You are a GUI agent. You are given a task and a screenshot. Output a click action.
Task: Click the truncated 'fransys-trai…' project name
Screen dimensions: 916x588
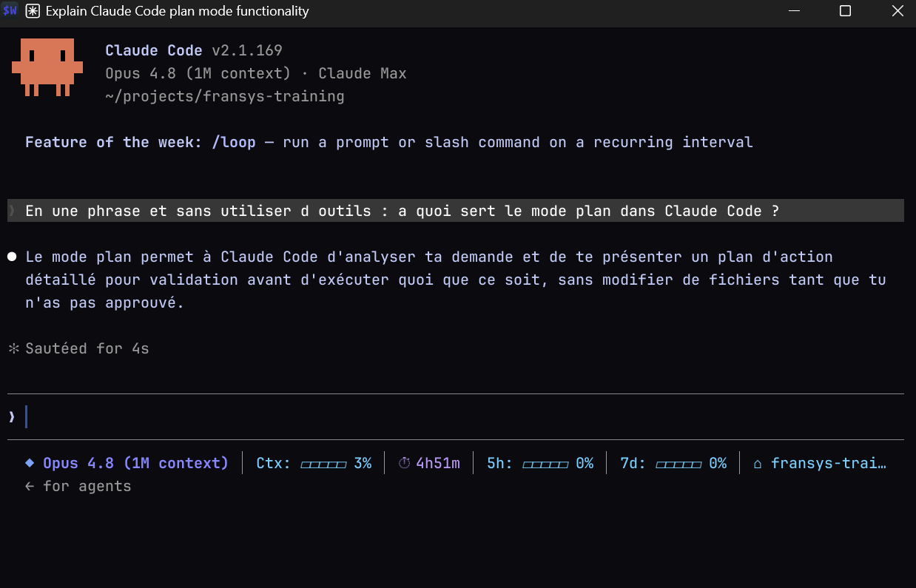point(829,463)
